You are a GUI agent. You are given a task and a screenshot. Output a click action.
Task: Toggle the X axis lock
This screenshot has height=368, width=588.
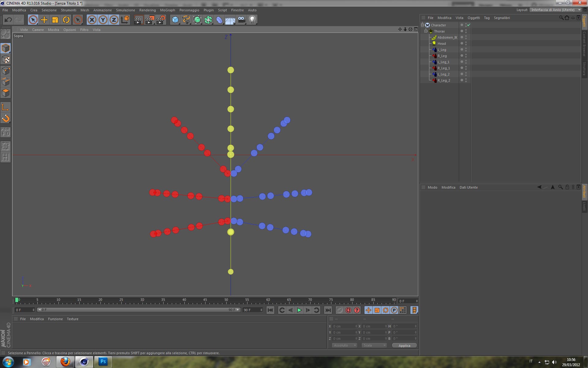click(x=92, y=20)
